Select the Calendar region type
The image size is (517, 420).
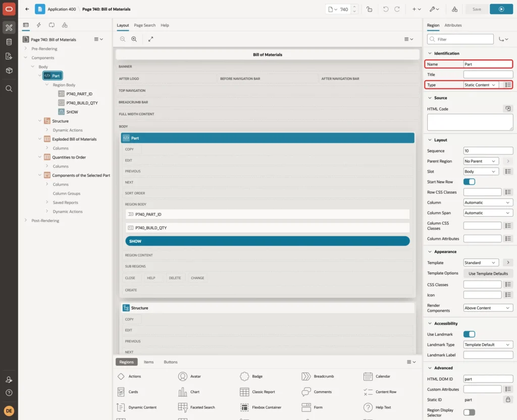tap(377, 377)
